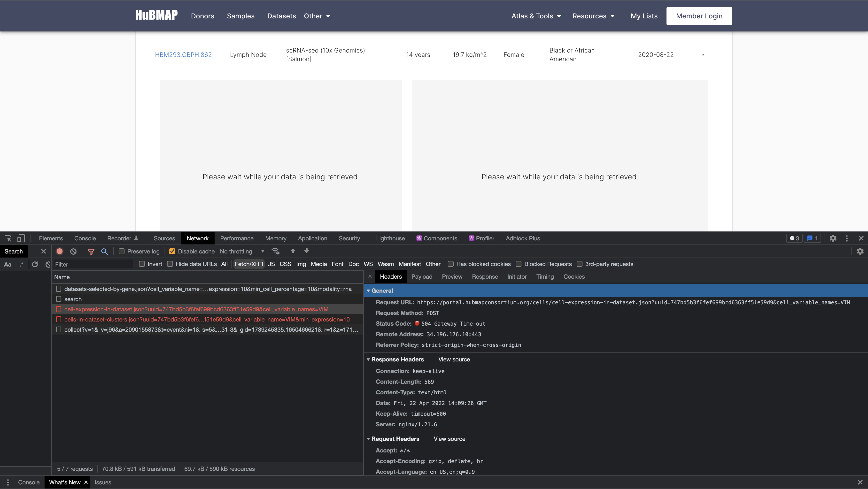
Task: Open DevTools settings gear
Action: [x=833, y=238]
